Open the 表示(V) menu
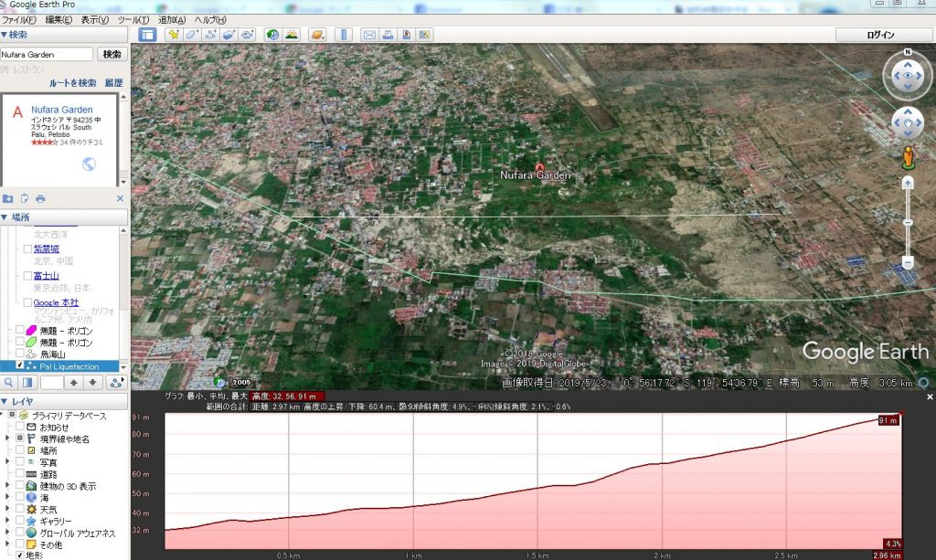 pyautogui.click(x=95, y=20)
